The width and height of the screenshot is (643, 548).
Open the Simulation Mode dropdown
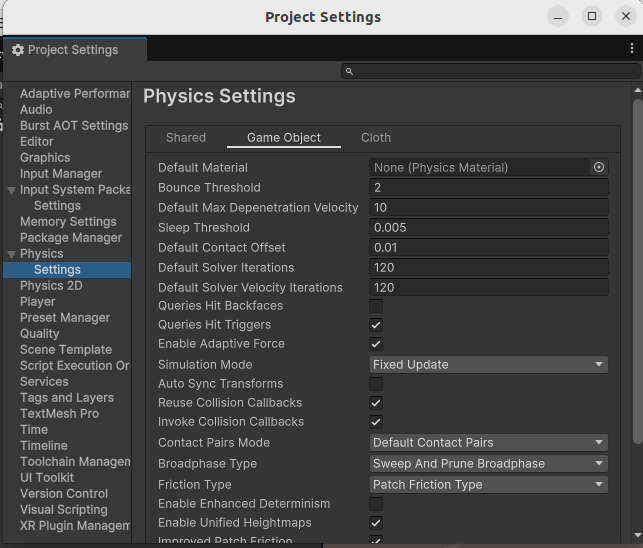[488, 365]
